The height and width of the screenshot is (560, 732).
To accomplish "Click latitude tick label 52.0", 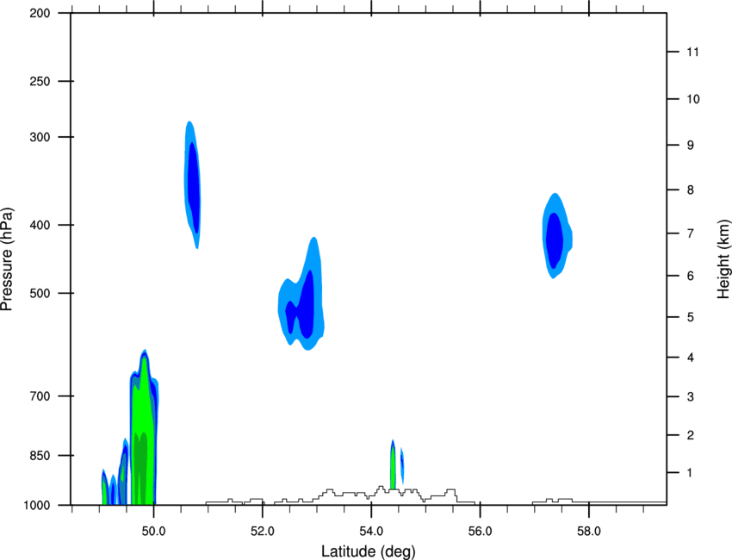I will tap(263, 532).
